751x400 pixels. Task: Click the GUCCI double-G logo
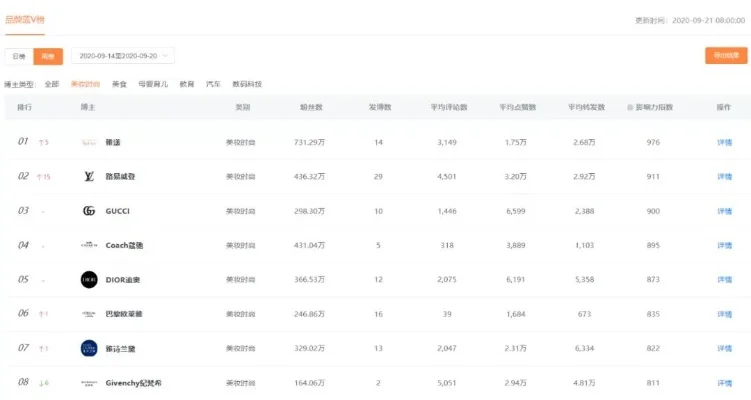[x=89, y=211]
